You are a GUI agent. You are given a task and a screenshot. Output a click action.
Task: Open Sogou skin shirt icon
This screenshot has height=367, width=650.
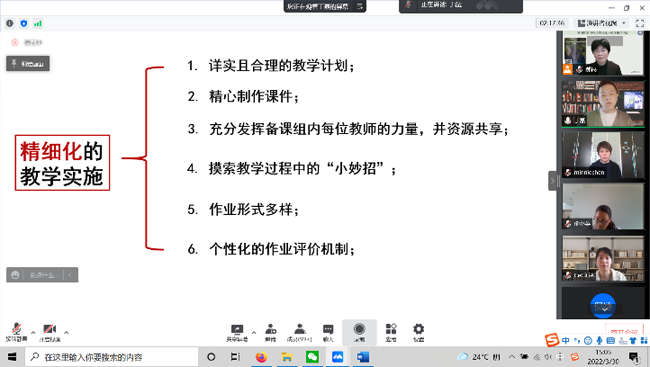coord(633,340)
